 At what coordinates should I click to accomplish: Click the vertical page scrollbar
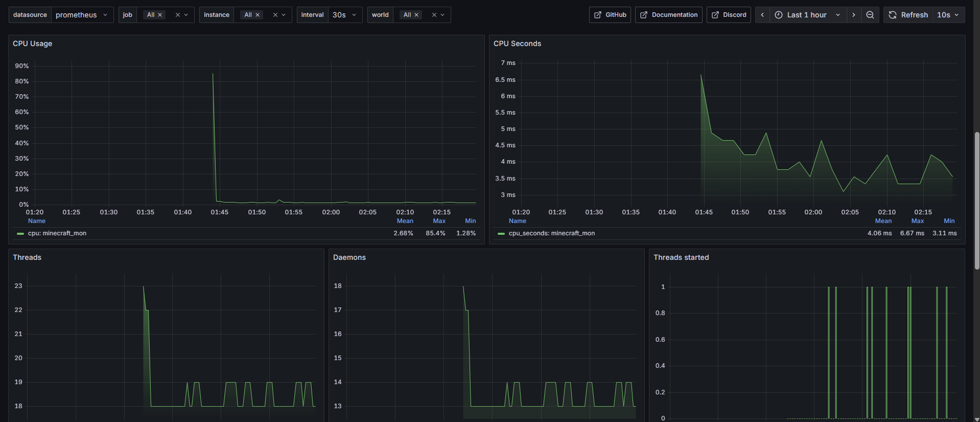[x=977, y=199]
